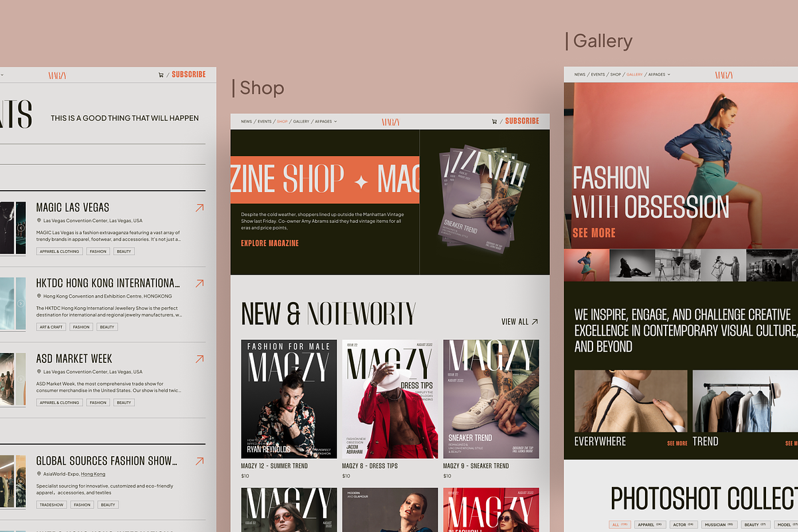This screenshot has height=532, width=798.
Task: Expand All Pages dropdown in Gallery header
Action: pos(659,74)
